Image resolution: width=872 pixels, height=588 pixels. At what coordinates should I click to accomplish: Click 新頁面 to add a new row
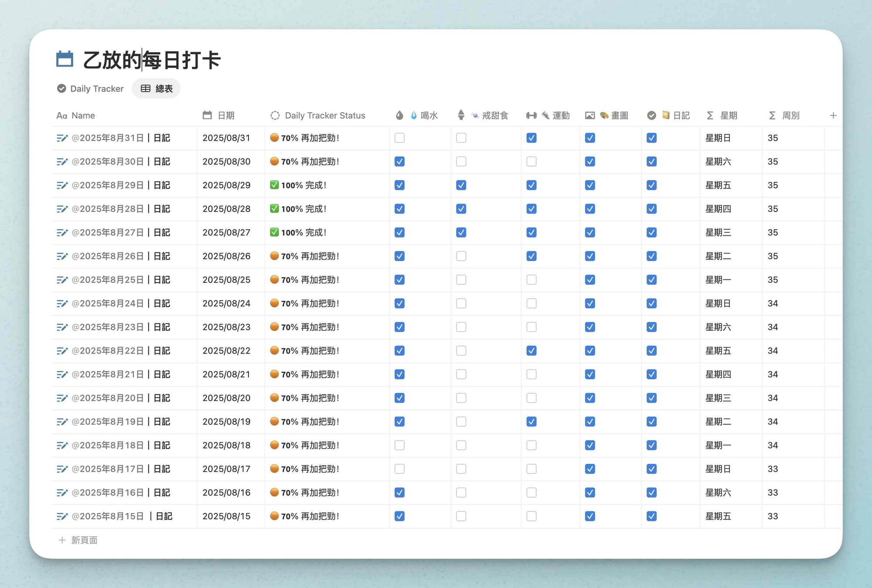point(84,540)
